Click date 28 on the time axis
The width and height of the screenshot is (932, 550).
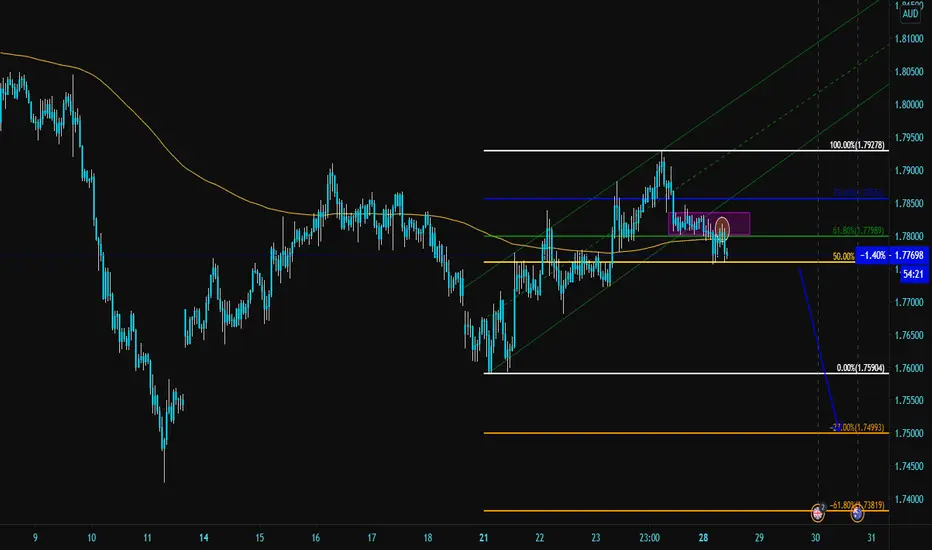point(703,538)
